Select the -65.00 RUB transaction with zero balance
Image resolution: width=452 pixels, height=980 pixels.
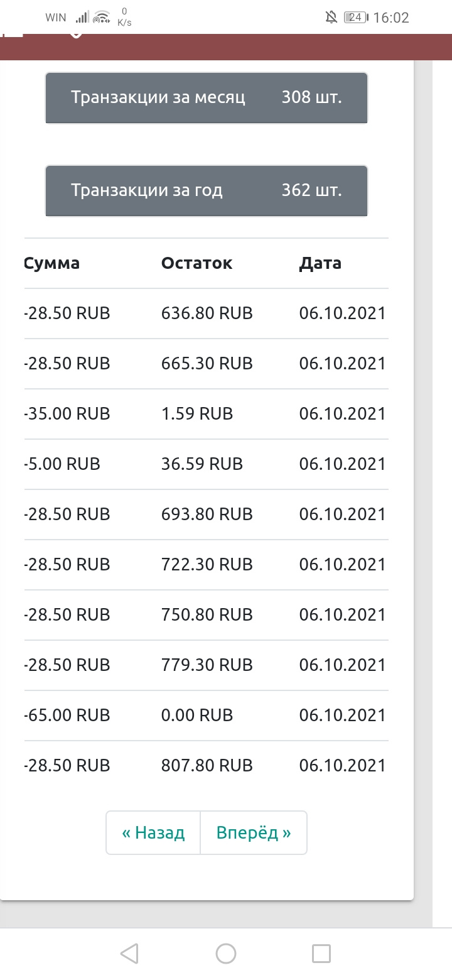click(207, 716)
